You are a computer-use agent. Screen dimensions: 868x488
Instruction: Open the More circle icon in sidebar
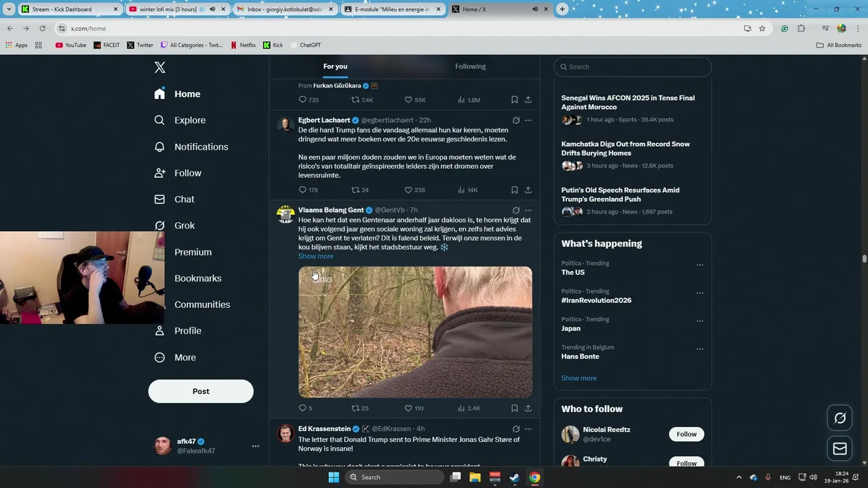[159, 357]
